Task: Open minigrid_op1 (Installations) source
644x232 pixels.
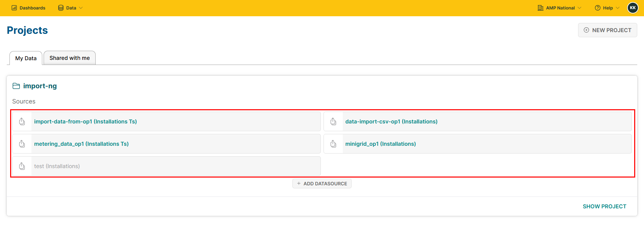Action: pos(478,144)
